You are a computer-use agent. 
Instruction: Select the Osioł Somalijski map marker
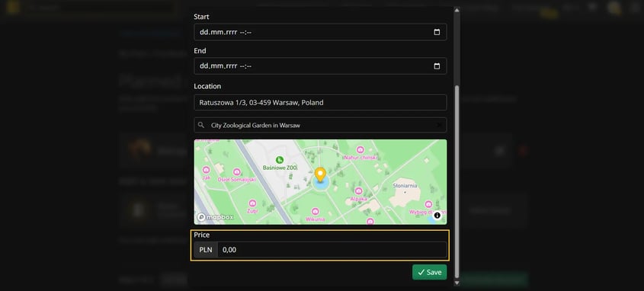pyautogui.click(x=236, y=172)
